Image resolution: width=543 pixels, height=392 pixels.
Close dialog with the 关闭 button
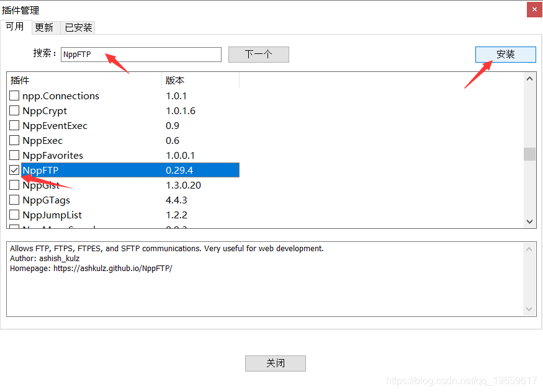point(276,363)
